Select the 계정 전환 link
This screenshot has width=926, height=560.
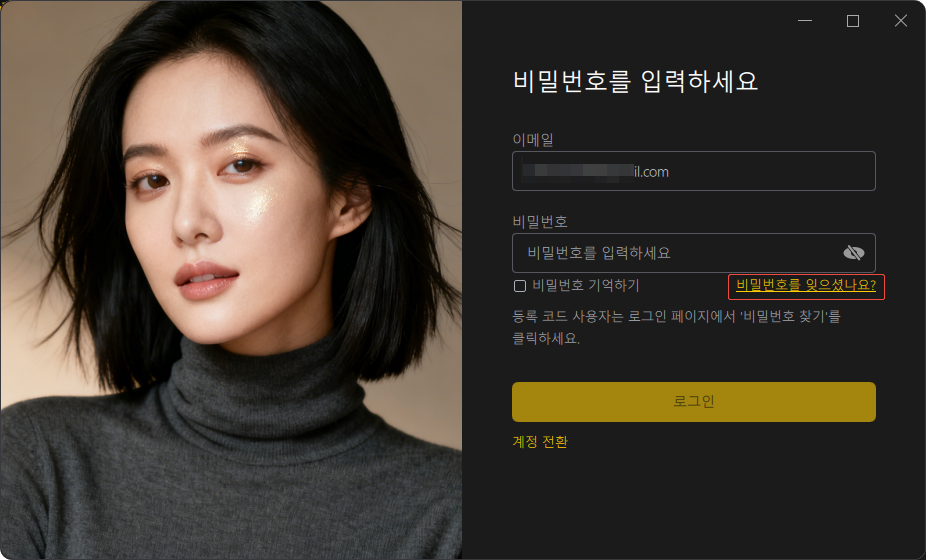coord(540,442)
